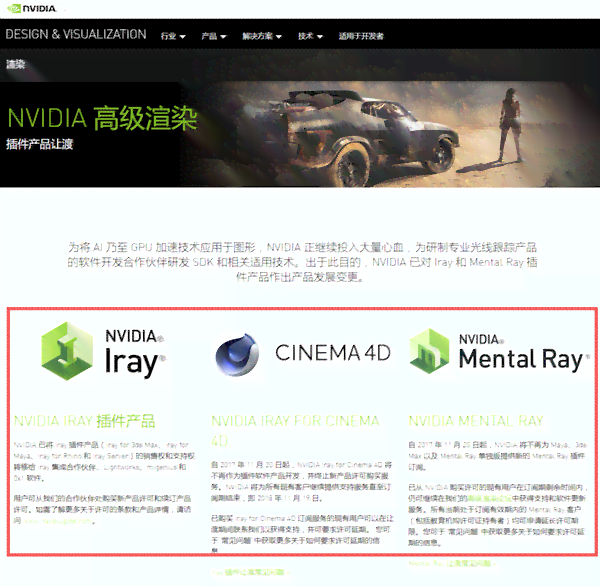Click the CINEMA 4D wordmark
Image resolution: width=600 pixels, height=586 pixels.
pyautogui.click(x=333, y=353)
